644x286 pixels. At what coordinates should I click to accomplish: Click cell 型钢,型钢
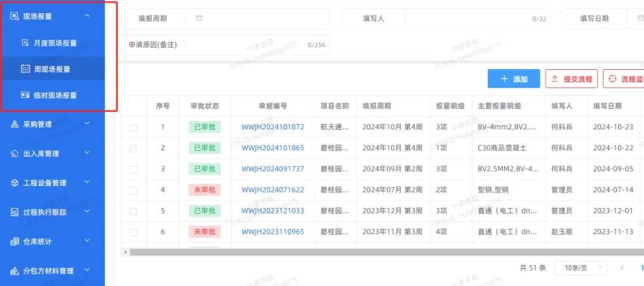pos(493,190)
